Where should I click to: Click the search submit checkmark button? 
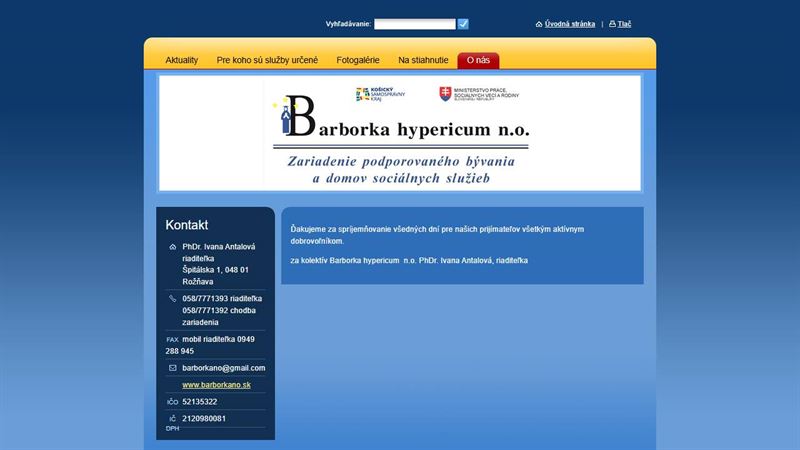tap(463, 24)
